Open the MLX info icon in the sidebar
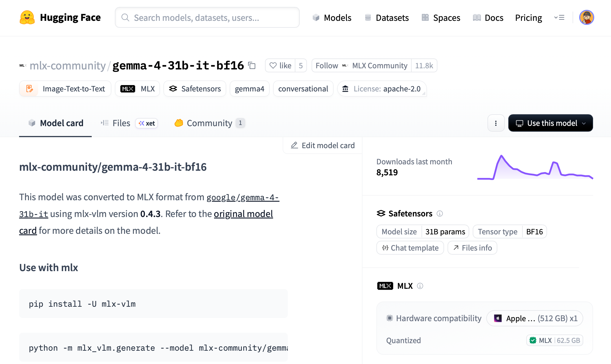611x364 pixels. pos(420,286)
